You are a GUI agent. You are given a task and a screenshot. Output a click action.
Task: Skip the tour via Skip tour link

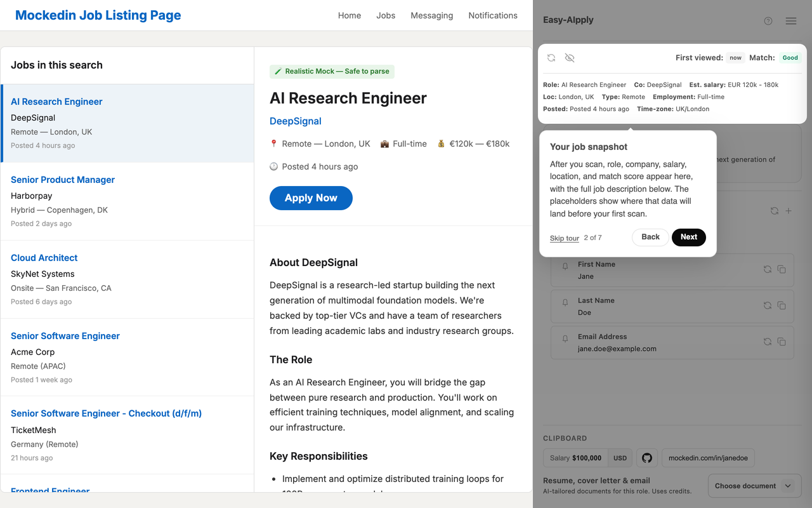point(565,238)
